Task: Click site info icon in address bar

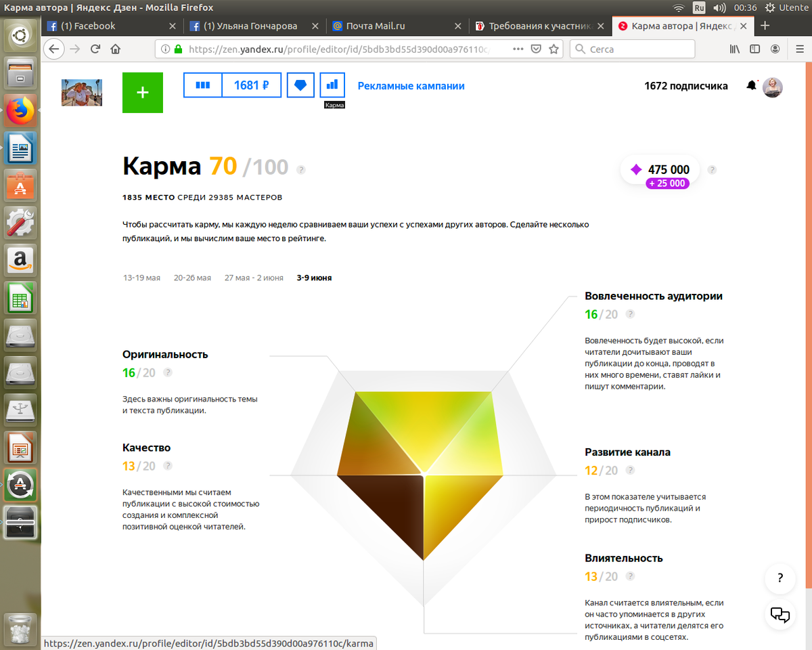Action: pyautogui.click(x=165, y=49)
